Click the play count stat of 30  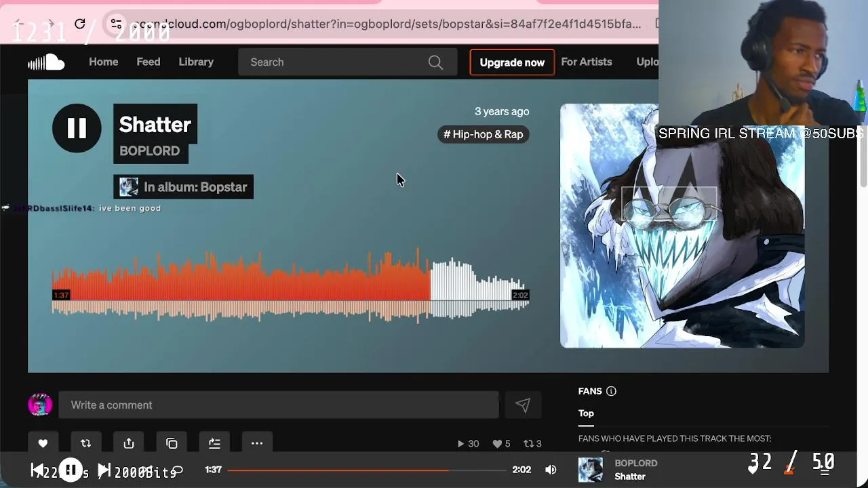[468, 444]
